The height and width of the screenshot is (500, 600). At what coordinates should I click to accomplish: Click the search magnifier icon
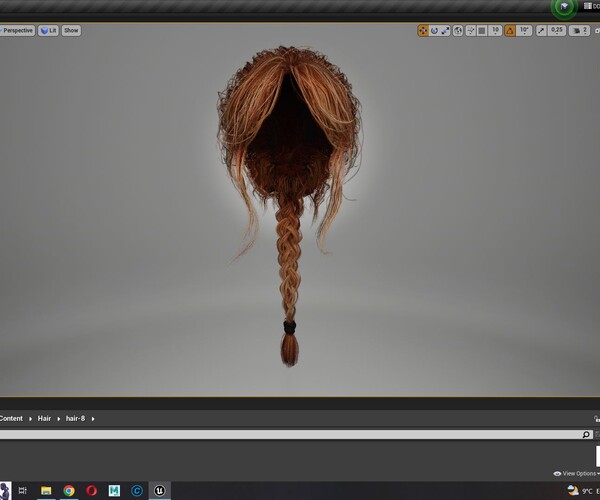[x=586, y=435]
